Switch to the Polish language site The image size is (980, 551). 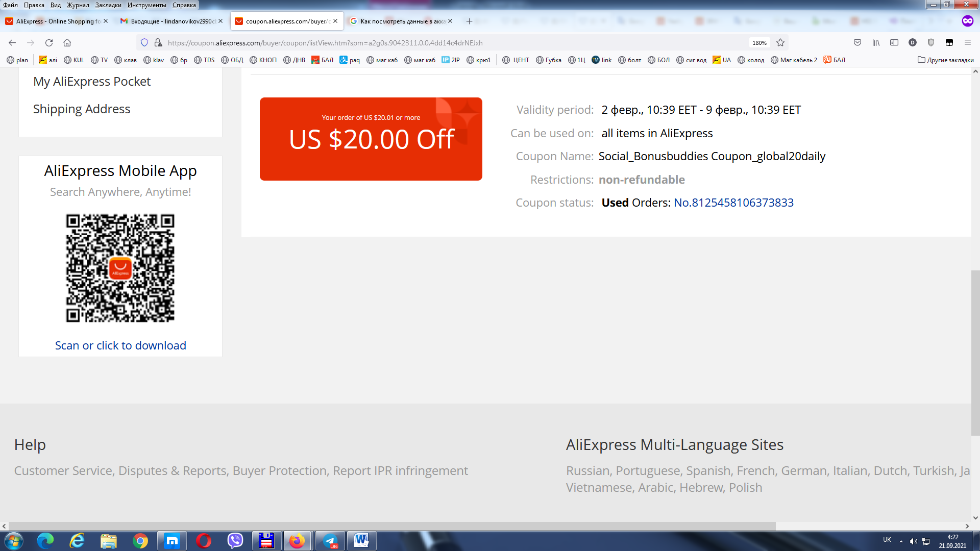(x=746, y=487)
